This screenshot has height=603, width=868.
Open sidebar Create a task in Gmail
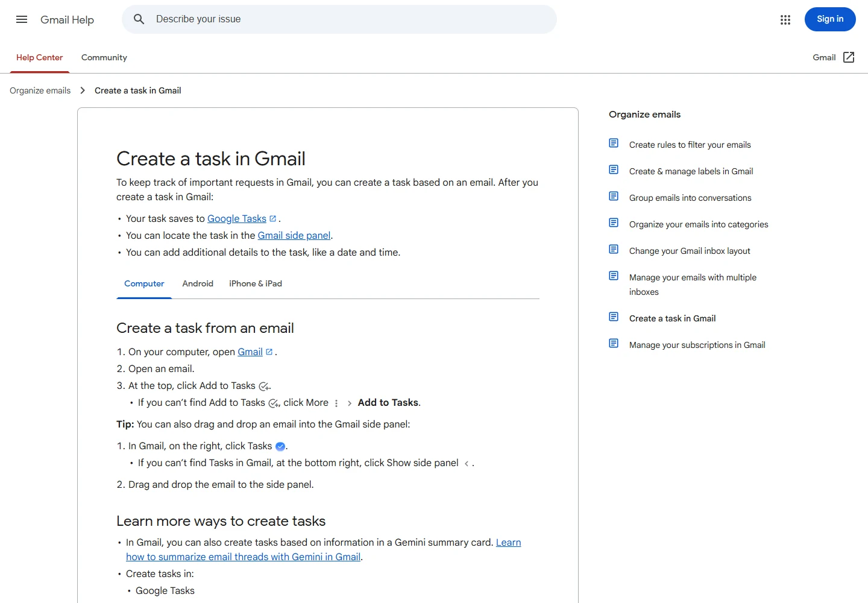point(673,318)
